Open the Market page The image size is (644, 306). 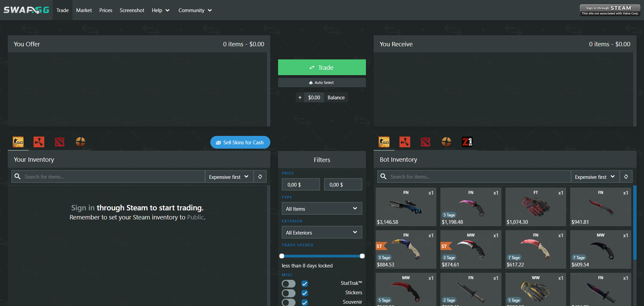point(84,10)
